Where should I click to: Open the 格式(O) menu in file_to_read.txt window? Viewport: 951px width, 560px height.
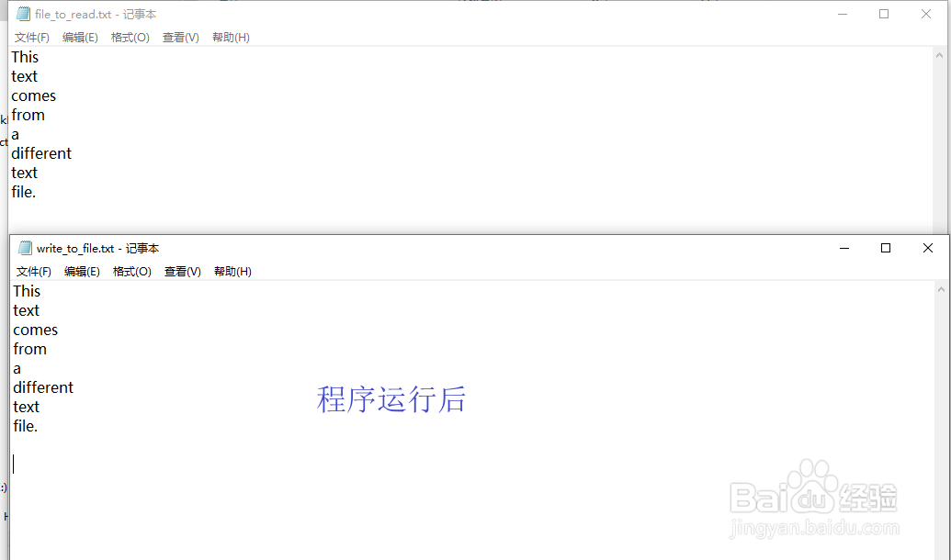tap(130, 37)
